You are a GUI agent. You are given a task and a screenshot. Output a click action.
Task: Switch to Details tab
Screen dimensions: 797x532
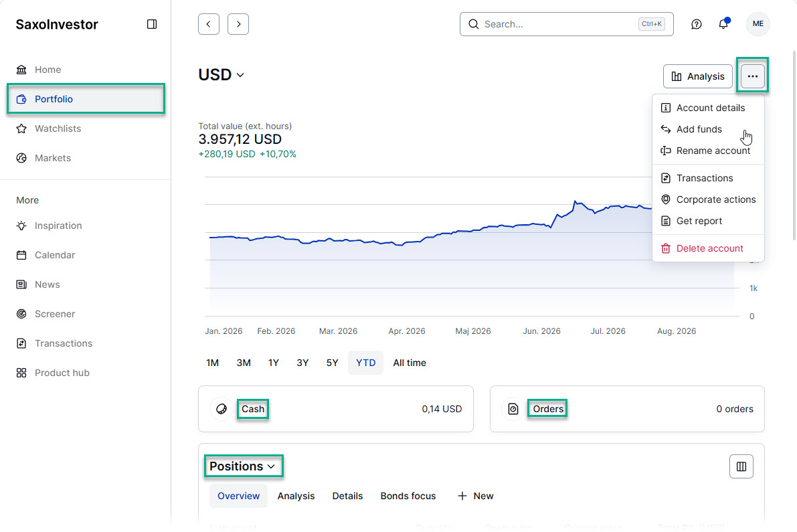click(347, 496)
